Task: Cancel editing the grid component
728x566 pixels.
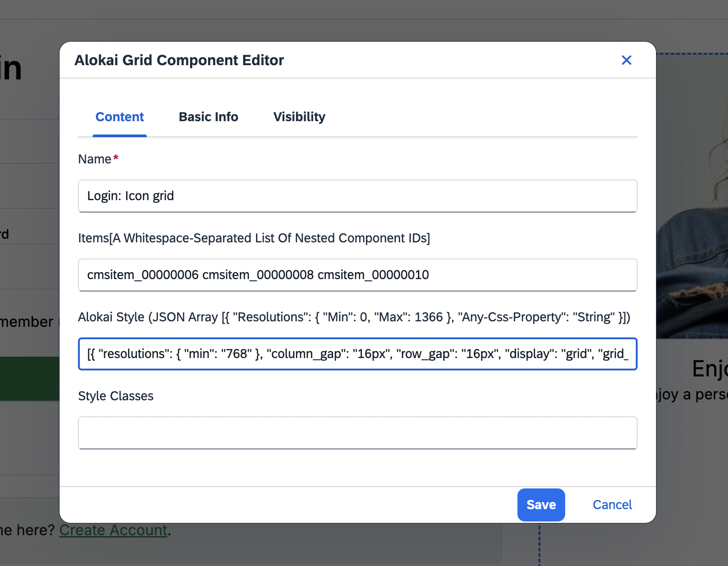Action: [612, 505]
